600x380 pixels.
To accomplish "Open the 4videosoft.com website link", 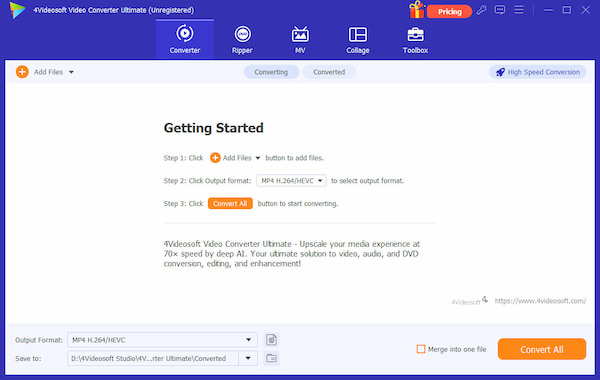I will click(540, 301).
